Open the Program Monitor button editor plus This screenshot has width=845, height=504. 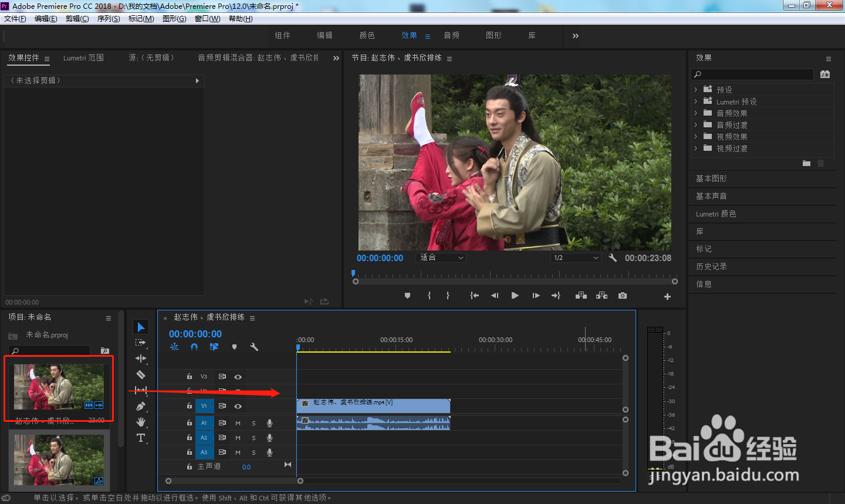click(x=667, y=296)
